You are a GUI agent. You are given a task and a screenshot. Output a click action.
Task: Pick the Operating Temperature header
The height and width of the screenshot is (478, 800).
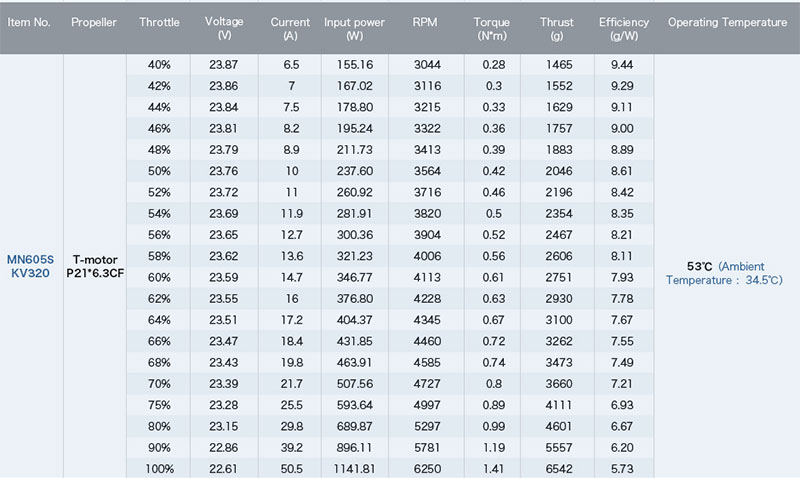727,22
